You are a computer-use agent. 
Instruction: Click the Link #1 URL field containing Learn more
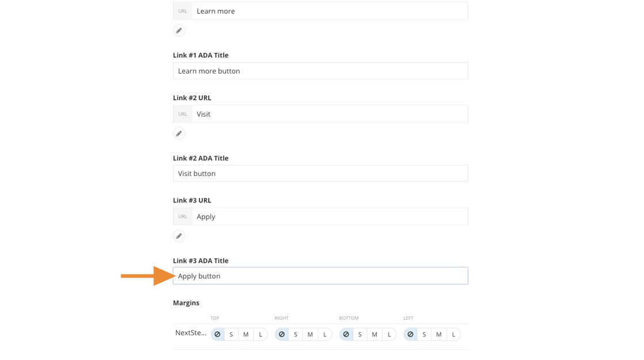coord(329,11)
